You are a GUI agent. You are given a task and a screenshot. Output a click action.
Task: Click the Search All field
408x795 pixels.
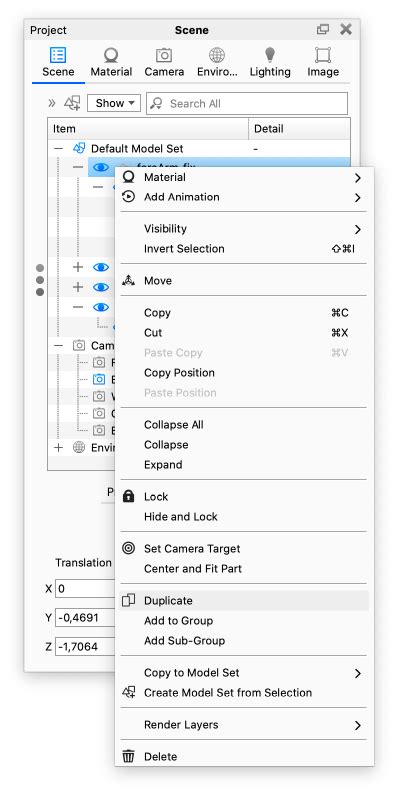click(247, 103)
